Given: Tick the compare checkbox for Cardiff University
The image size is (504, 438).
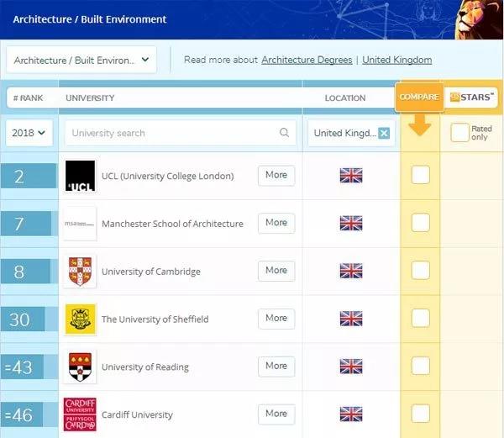Looking at the screenshot, I should 421,414.
